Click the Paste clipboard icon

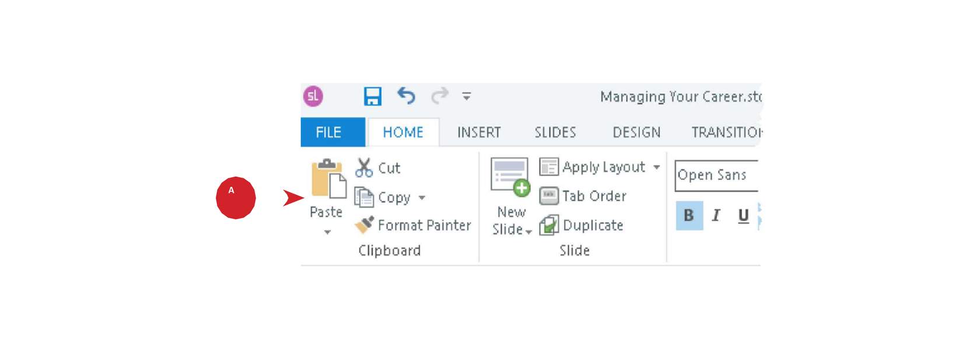pyautogui.click(x=328, y=178)
